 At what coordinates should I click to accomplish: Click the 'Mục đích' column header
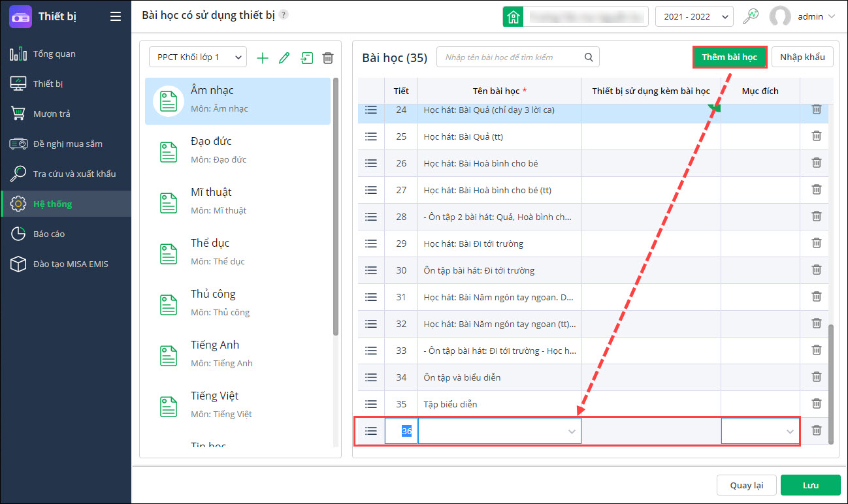760,91
